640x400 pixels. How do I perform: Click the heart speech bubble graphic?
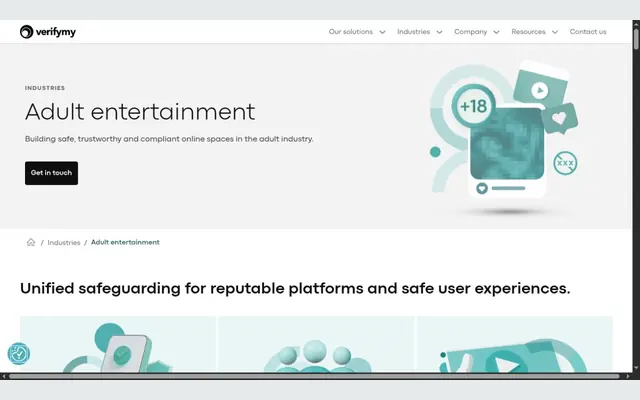click(x=560, y=118)
